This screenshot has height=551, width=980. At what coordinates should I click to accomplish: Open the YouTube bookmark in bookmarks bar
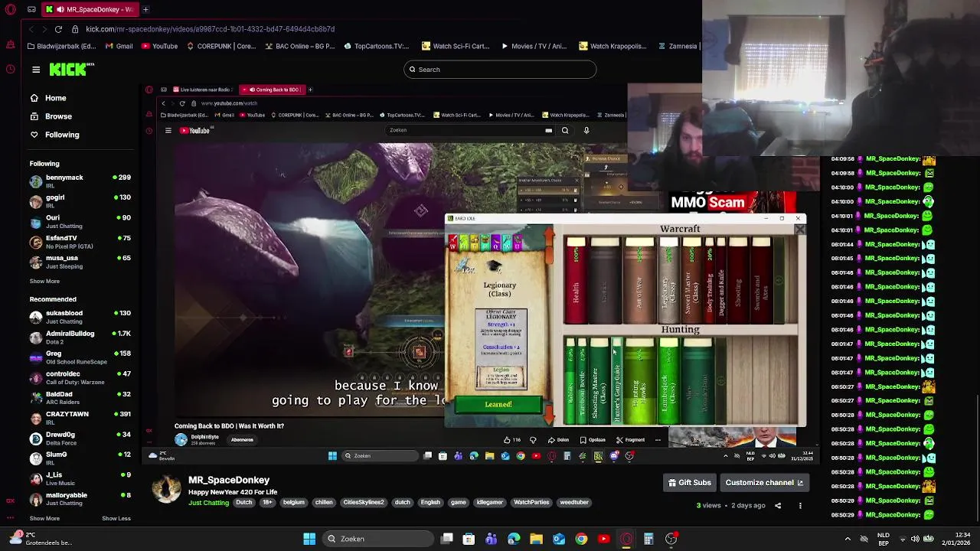159,46
